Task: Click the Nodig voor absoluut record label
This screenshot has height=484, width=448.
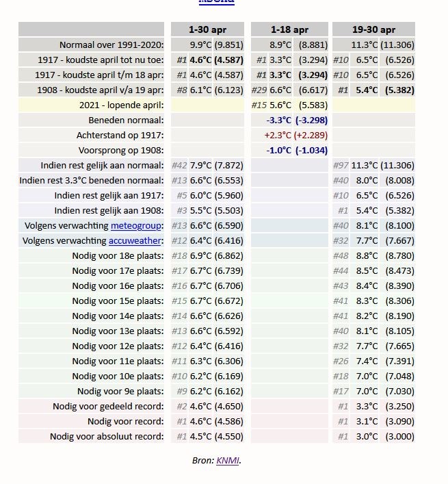Action: [x=107, y=437]
